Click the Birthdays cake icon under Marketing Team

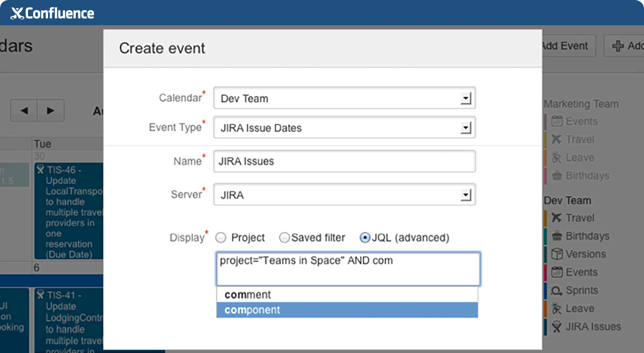point(556,175)
